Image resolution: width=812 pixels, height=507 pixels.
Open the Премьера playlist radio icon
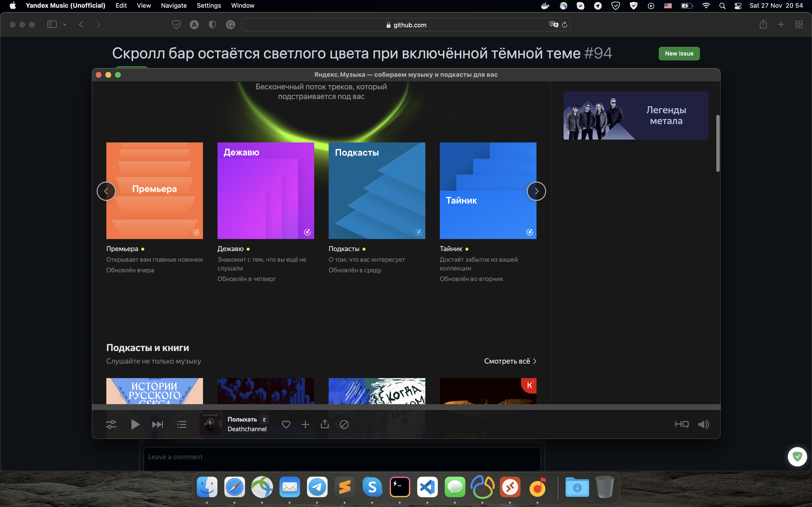[x=196, y=232]
